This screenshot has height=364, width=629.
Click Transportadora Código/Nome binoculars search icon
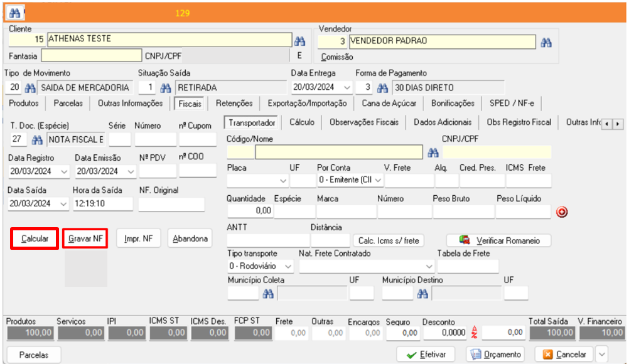(433, 153)
